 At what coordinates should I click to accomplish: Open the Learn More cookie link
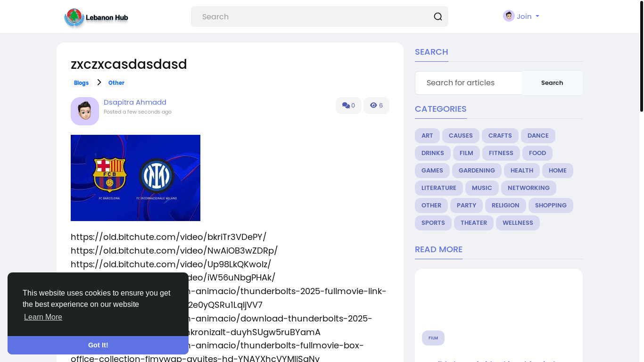tap(43, 317)
